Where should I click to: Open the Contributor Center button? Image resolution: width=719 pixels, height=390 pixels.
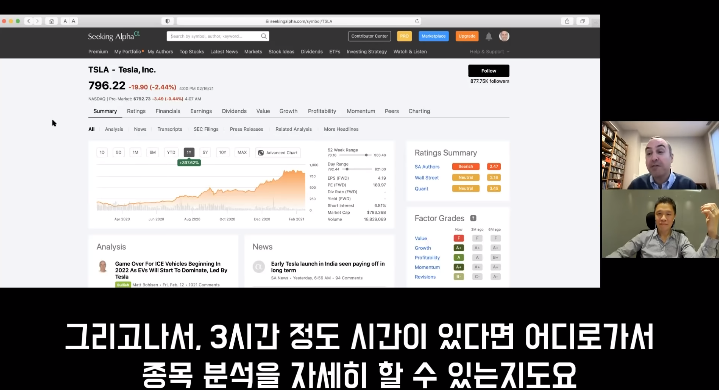click(x=369, y=36)
